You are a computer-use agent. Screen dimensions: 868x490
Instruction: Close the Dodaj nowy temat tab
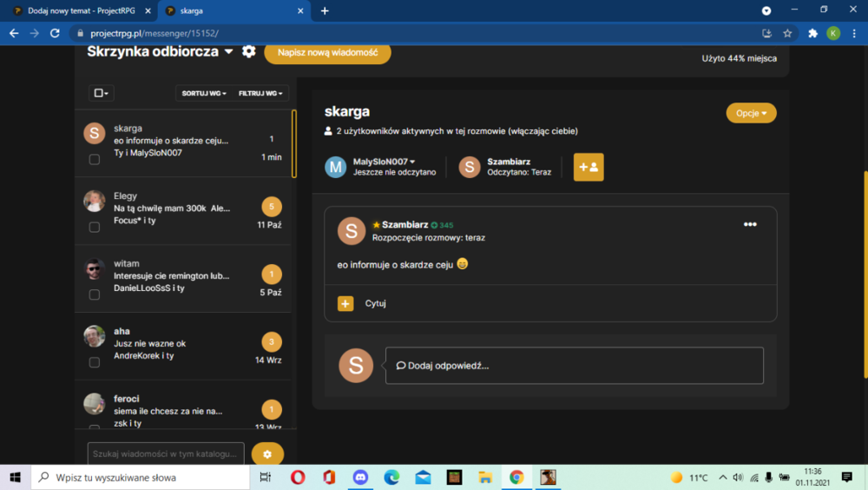tap(148, 10)
